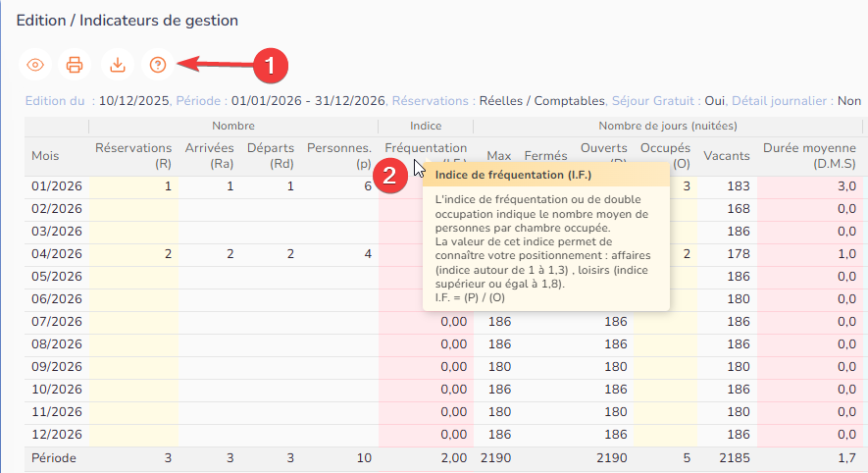
Task: Select the Personnes (p) column header
Action: (339, 155)
